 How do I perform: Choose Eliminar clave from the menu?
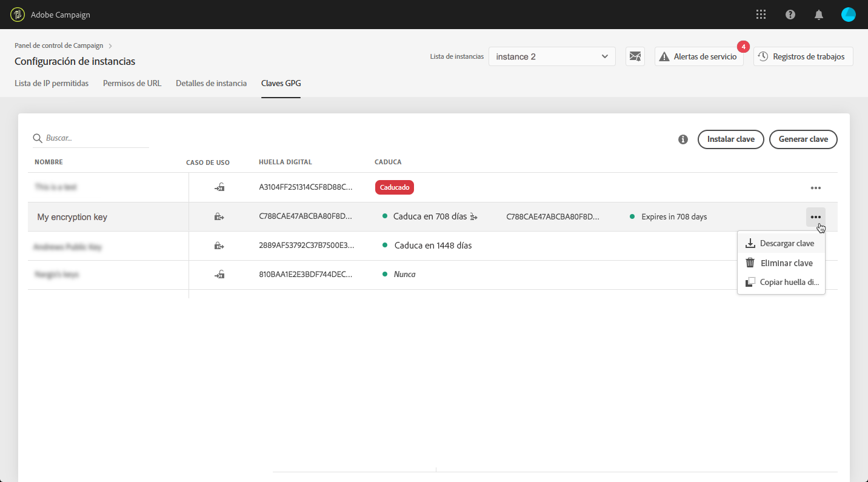coord(781,263)
